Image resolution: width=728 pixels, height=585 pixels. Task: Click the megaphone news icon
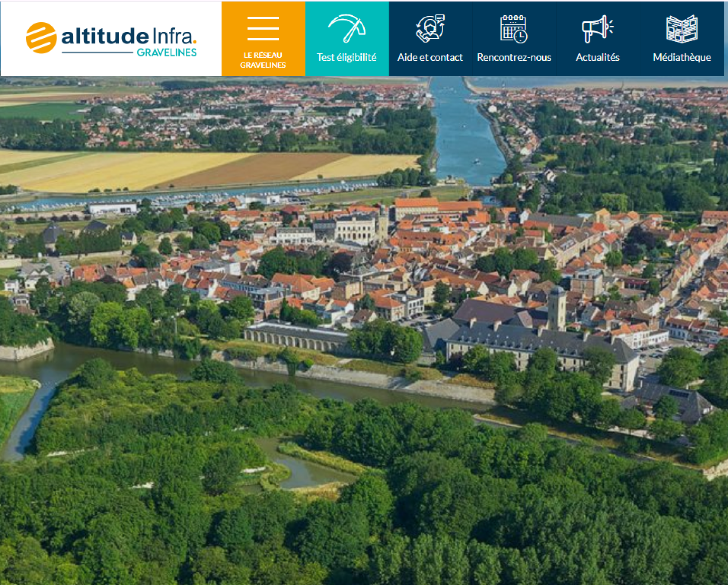point(597,29)
